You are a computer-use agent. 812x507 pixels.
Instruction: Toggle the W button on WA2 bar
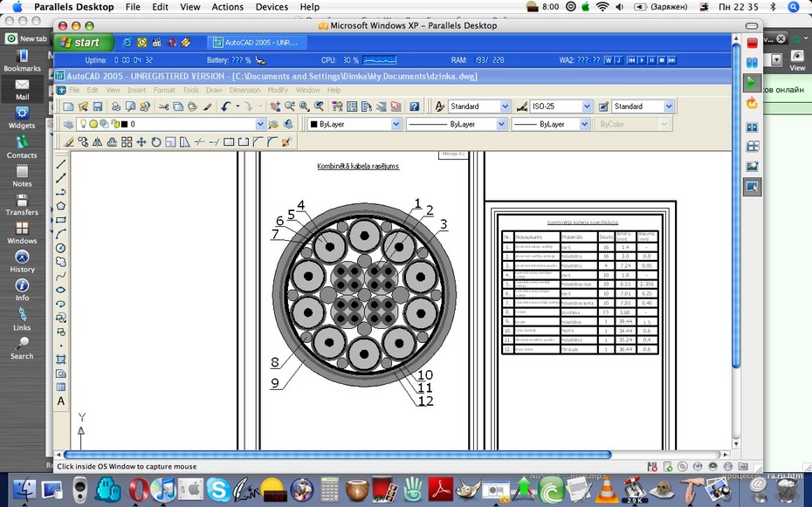point(609,60)
